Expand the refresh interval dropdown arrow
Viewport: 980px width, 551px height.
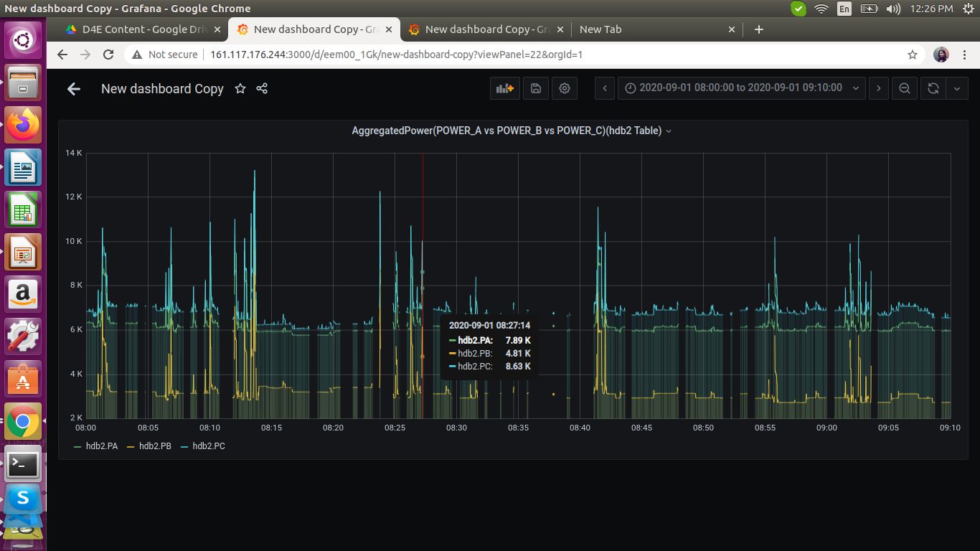[x=957, y=88]
